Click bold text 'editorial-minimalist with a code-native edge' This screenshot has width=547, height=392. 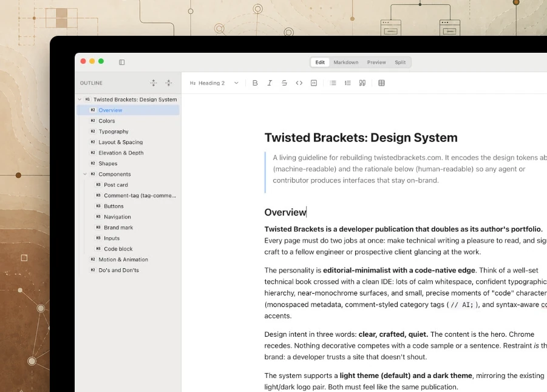399,270
